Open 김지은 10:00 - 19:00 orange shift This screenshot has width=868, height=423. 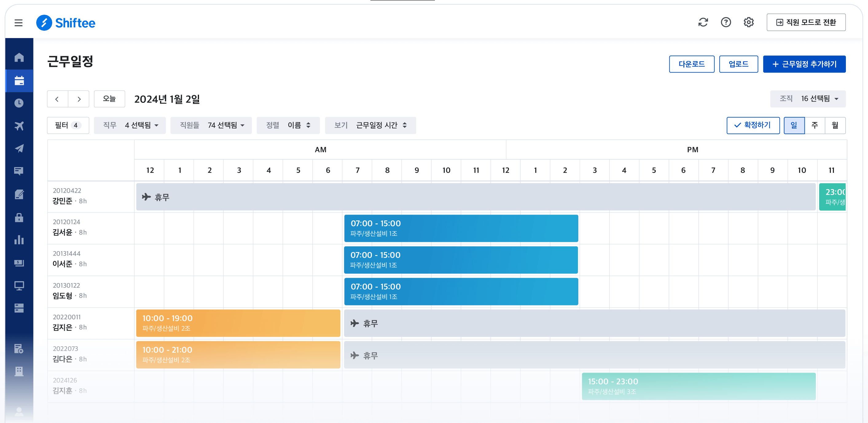238,323
